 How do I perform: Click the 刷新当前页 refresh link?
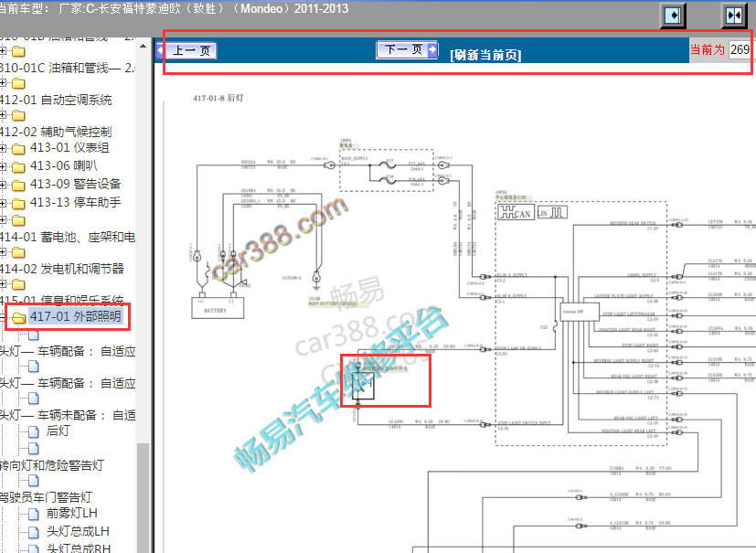click(x=485, y=55)
